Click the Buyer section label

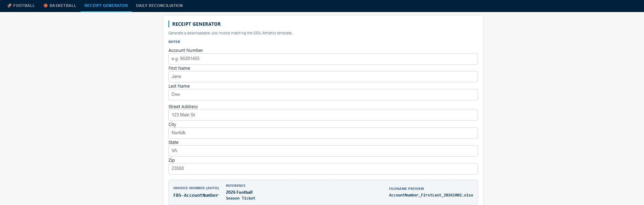coord(174,42)
